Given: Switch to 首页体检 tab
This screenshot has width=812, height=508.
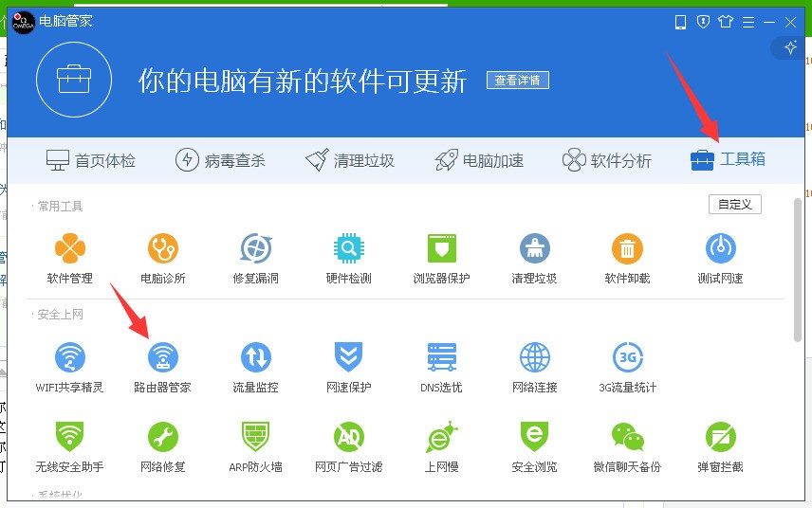Looking at the screenshot, I should coord(91,160).
